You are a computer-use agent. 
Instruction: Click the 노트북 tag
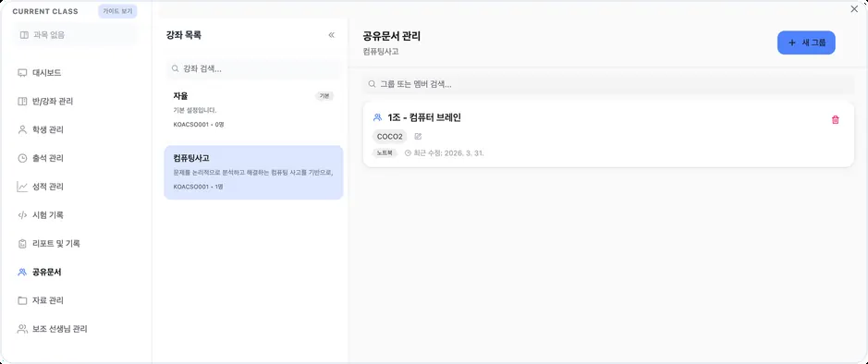click(x=385, y=152)
